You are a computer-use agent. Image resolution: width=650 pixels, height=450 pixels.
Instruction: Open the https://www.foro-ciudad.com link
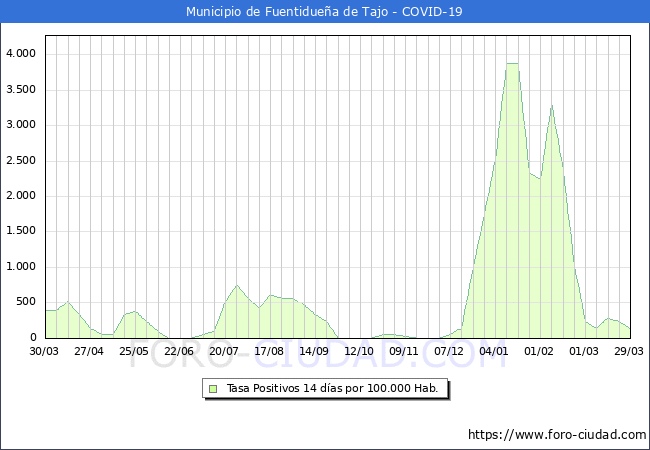557,435
